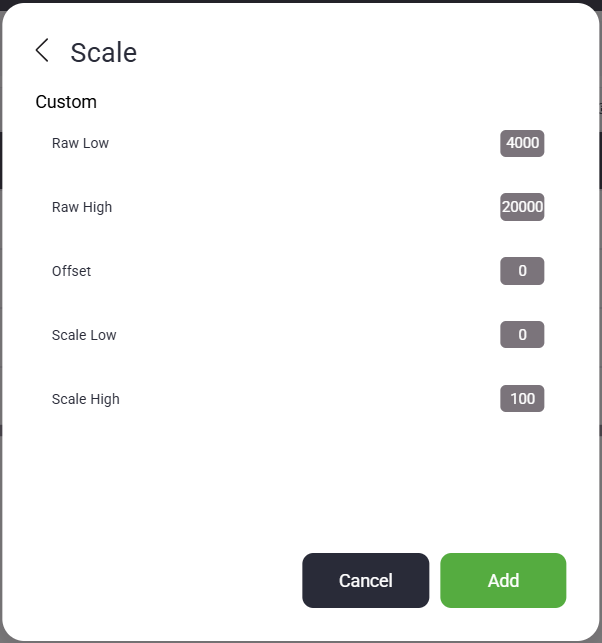Click the Raw High label
Image resolution: width=602 pixels, height=643 pixels.
tap(82, 207)
